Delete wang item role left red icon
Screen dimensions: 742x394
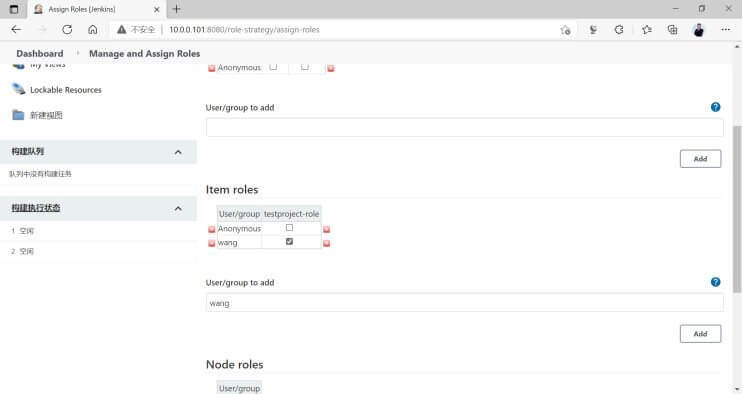pos(212,243)
